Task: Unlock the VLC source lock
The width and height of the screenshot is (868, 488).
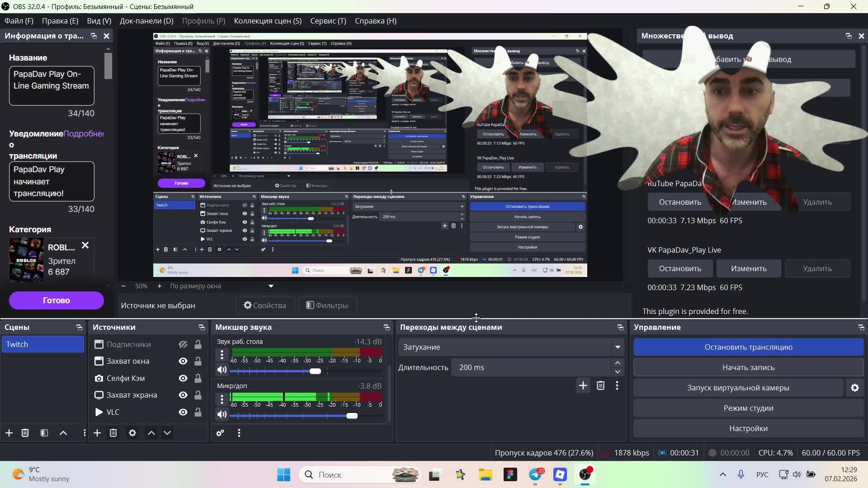Action: click(x=198, y=412)
